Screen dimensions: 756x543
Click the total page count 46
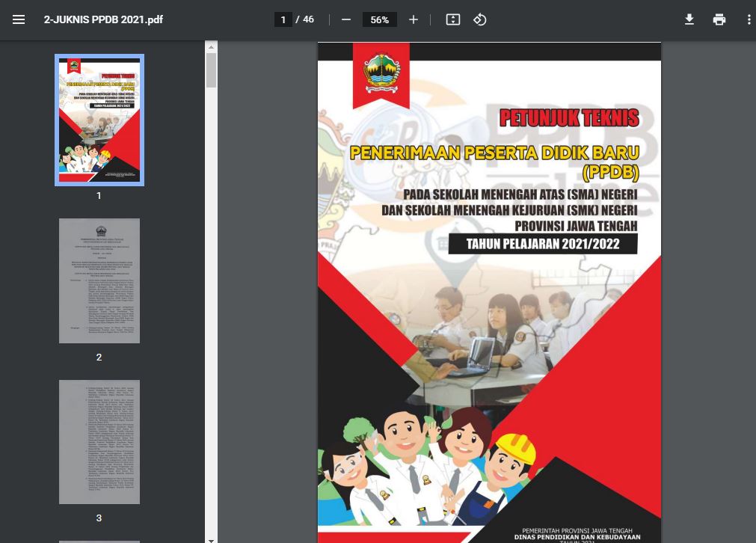pos(308,19)
